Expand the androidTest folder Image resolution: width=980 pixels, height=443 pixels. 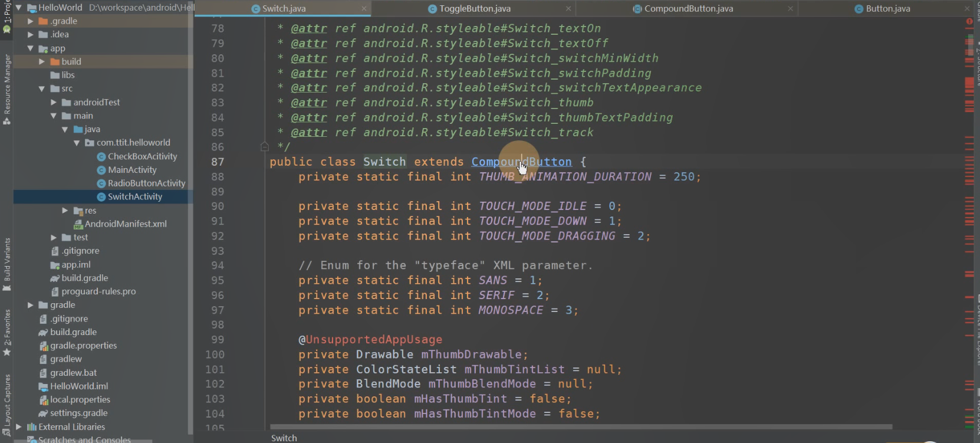(x=54, y=102)
